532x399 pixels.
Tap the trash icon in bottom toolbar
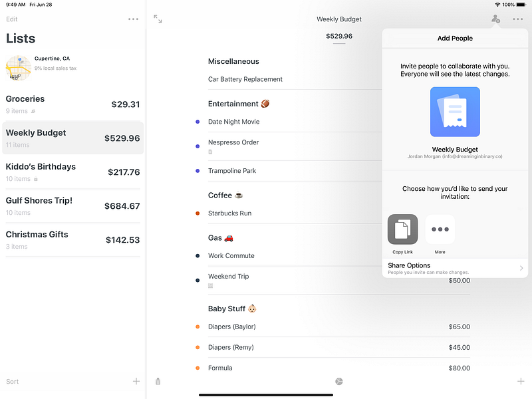[158, 381]
